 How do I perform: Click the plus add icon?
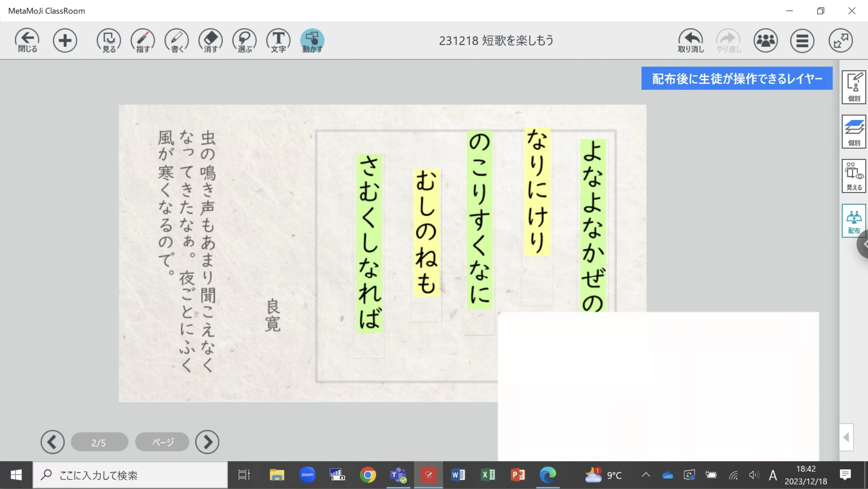tap(65, 40)
